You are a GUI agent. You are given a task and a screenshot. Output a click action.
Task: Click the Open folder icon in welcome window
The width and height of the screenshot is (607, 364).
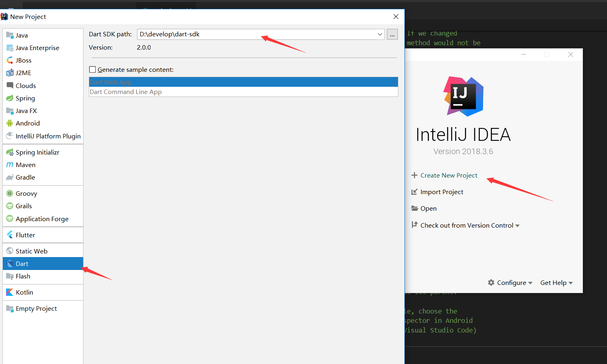coord(414,208)
